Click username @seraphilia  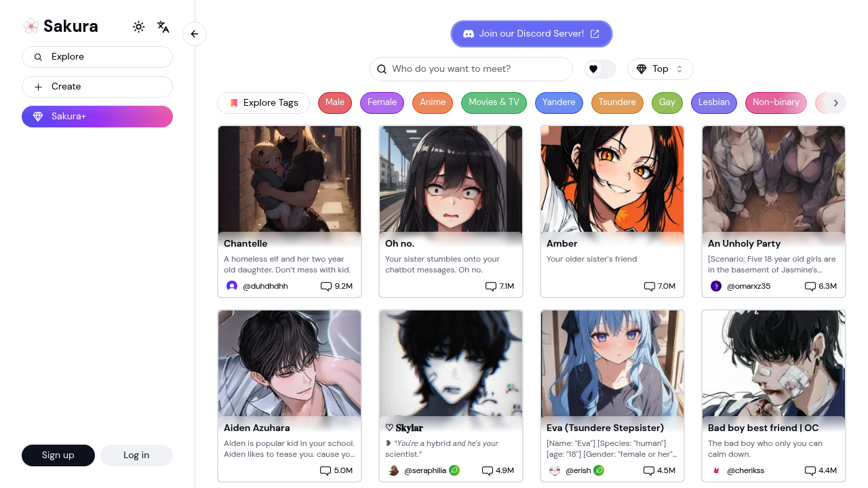tap(425, 471)
